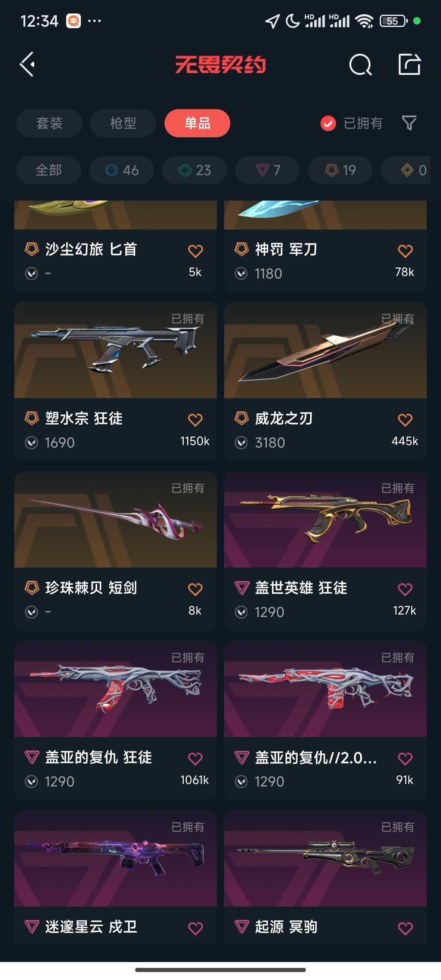This screenshot has width=441, height=980.
Task: Switch to the 枪型 tab
Action: coord(123,123)
